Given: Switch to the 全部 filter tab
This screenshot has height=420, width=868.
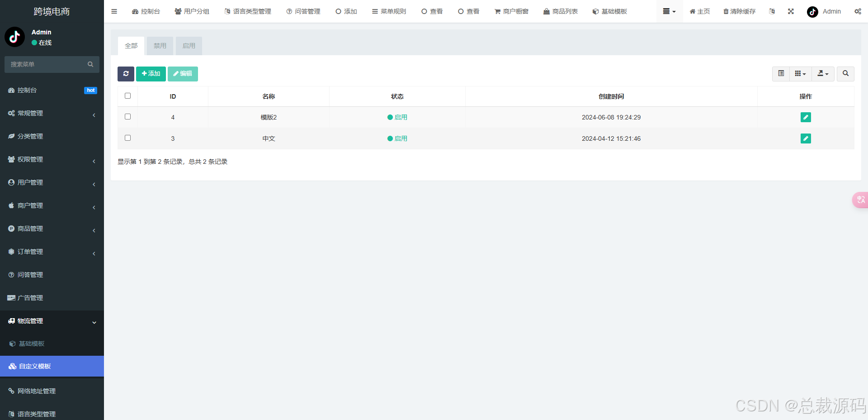Looking at the screenshot, I should pos(131,46).
